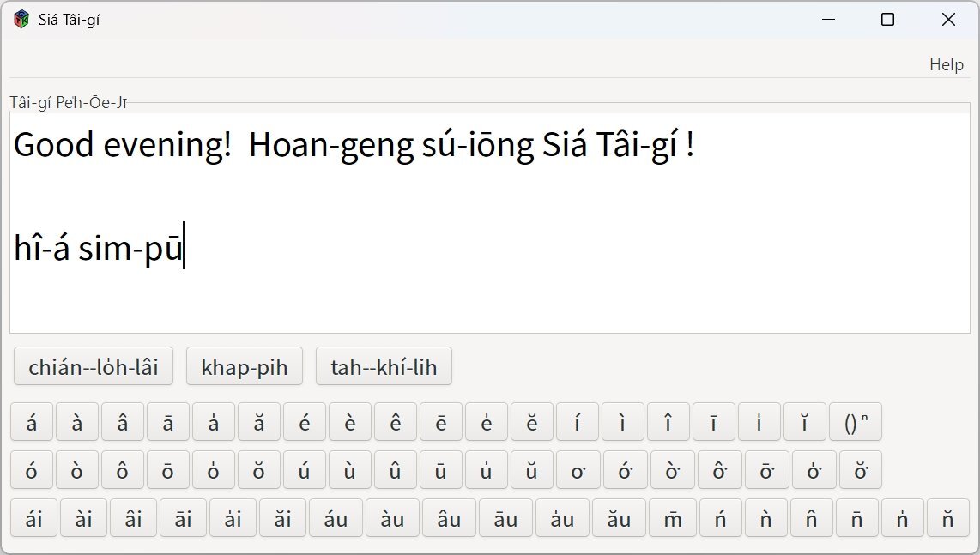Insert the 'á' character key

click(x=32, y=422)
